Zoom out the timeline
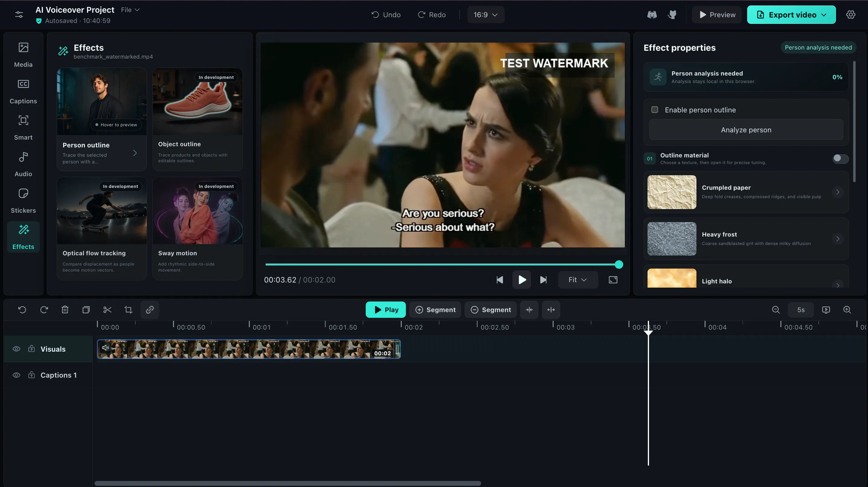Screen dimensions: 868x487 776,310
